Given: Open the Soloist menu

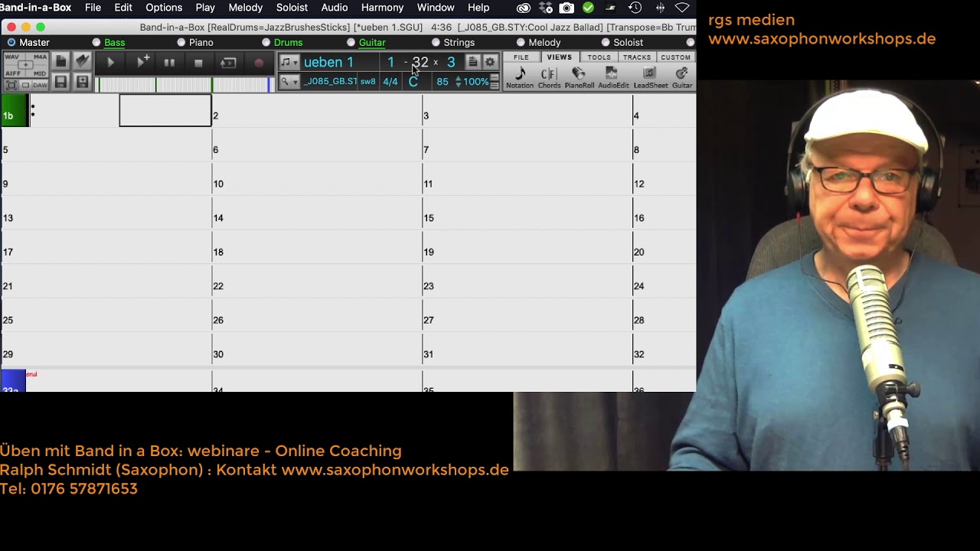Looking at the screenshot, I should tap(292, 8).
